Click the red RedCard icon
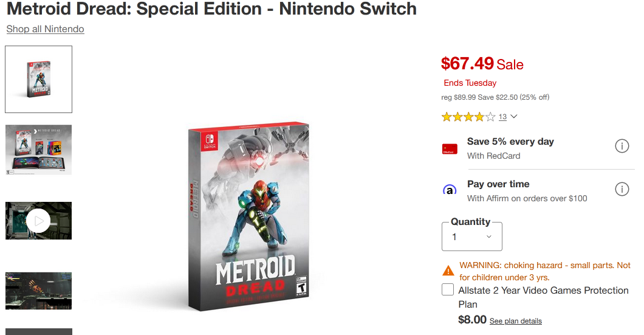Image resolution: width=644 pixels, height=335 pixels. click(450, 149)
